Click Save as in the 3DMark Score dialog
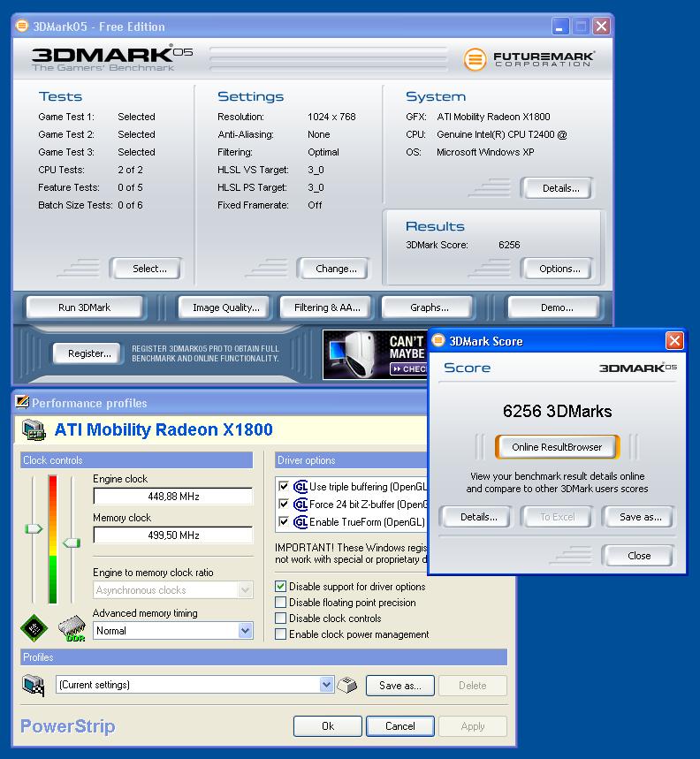The height and width of the screenshot is (759, 700). pyautogui.click(x=640, y=517)
